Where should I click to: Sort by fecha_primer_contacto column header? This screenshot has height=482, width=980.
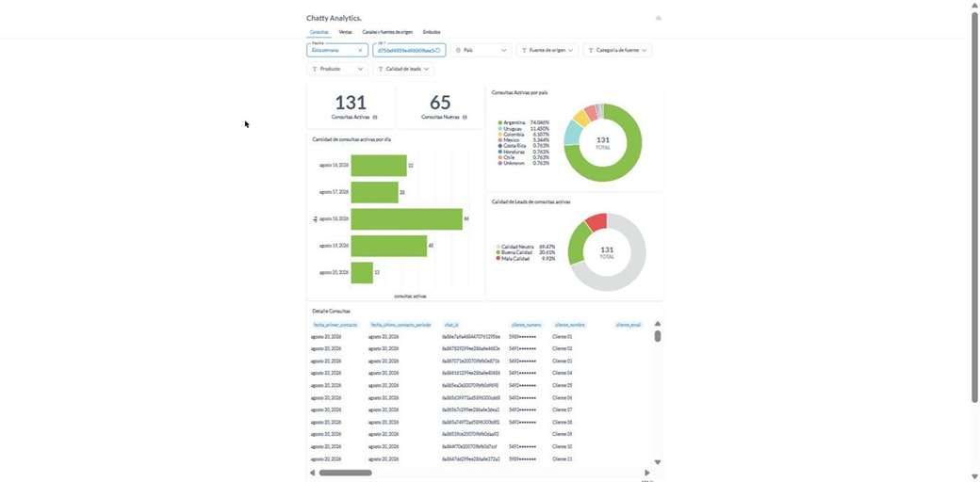pyautogui.click(x=335, y=325)
